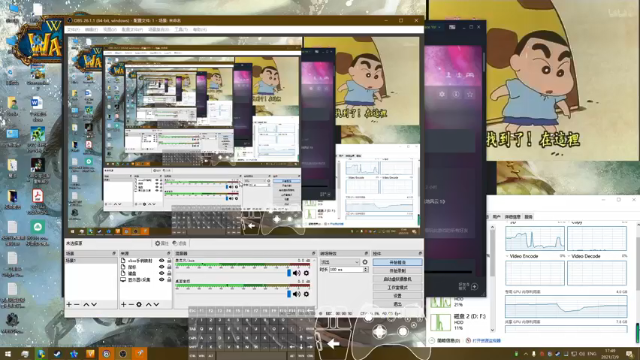Hide the xbox controller source eye icon

[162, 260]
